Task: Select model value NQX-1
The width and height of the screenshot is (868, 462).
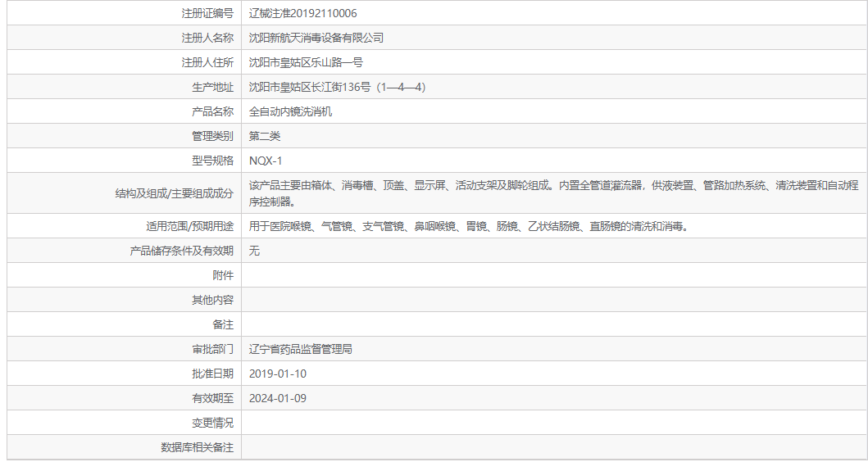Action: pos(266,161)
